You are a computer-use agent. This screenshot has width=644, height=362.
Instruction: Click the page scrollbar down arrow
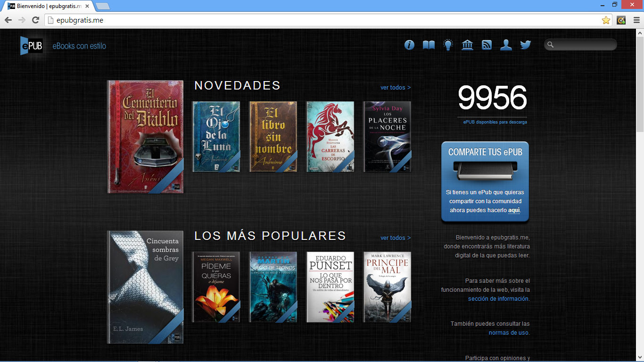640,358
